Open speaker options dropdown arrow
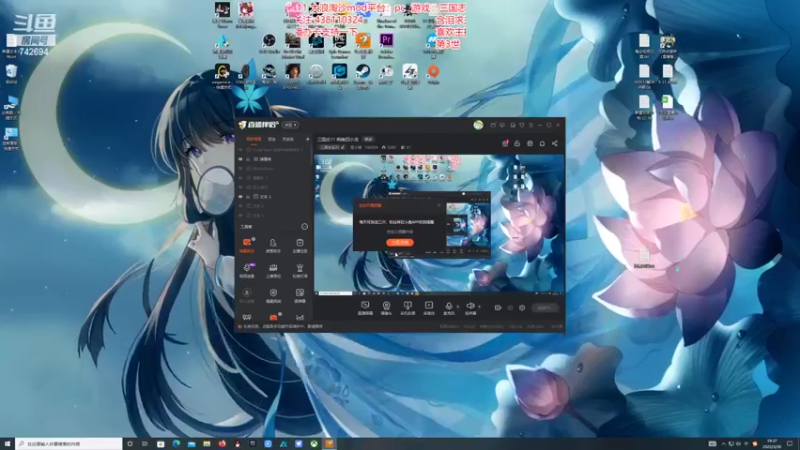The width and height of the screenshot is (800, 450). click(x=479, y=307)
